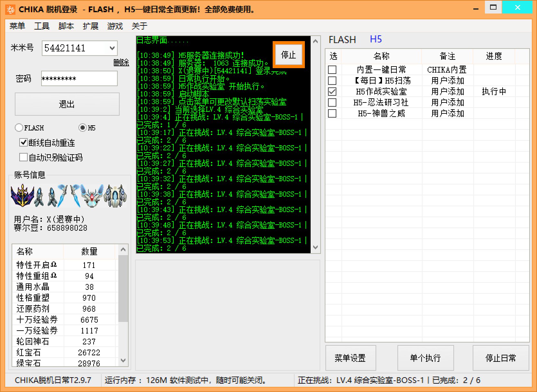The width and height of the screenshot is (537, 392).
Task: Click log panel scroll down arrow
Action: (x=315, y=247)
